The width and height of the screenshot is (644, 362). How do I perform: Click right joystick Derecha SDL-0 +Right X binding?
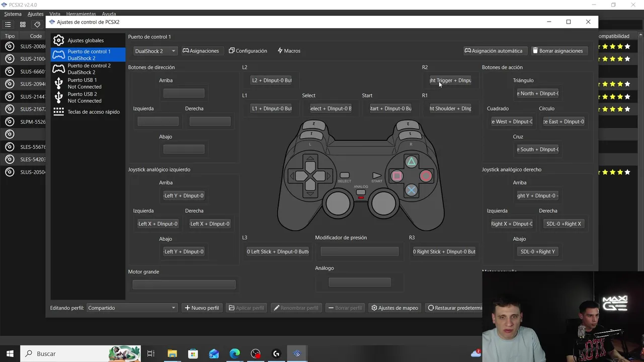tap(563, 224)
